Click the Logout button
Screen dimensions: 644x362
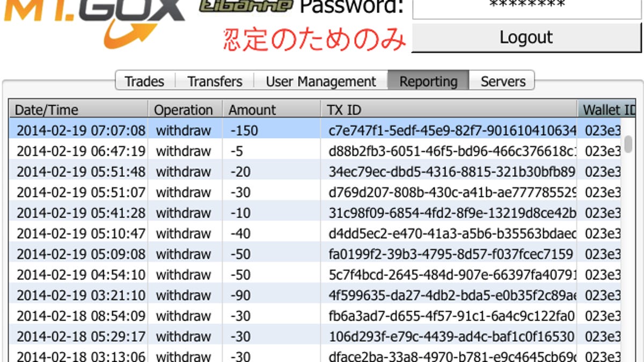click(x=526, y=38)
